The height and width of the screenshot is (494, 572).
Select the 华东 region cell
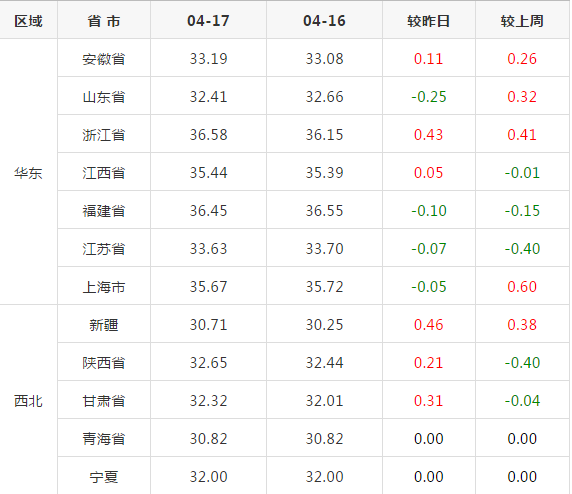(28, 173)
